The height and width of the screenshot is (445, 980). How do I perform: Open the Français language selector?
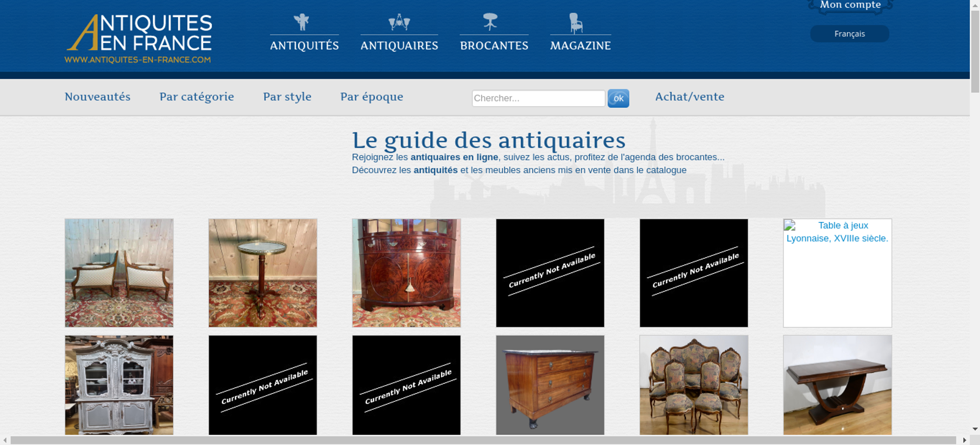(x=849, y=34)
